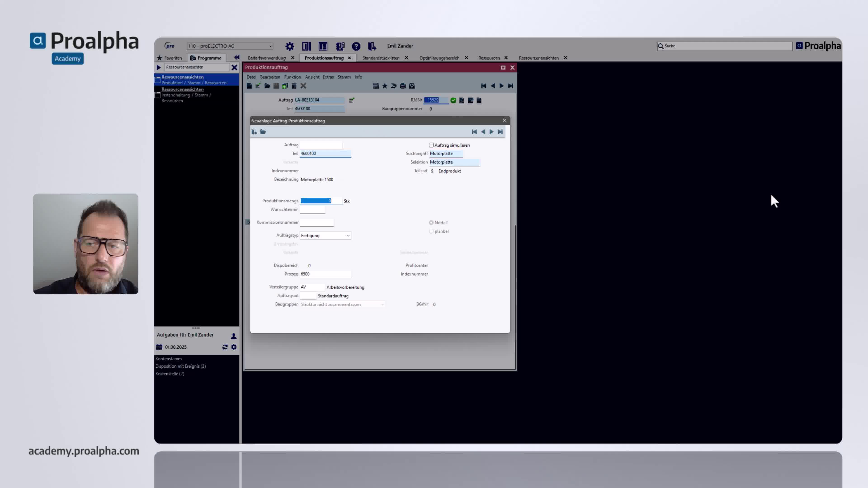Enable the Auftrag simulieren checkbox

click(x=431, y=145)
